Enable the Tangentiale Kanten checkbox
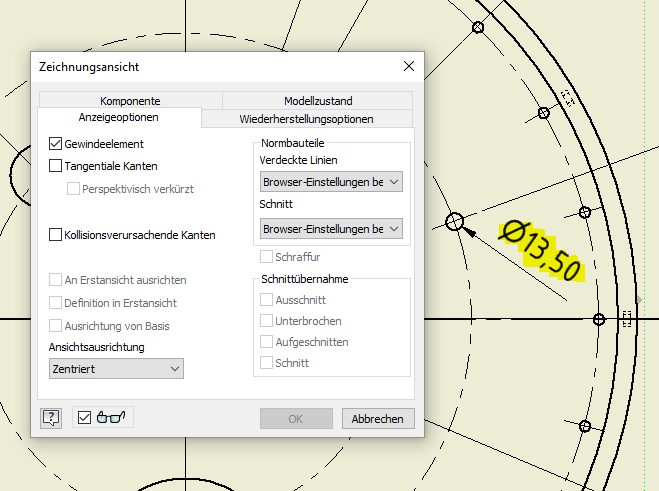The image size is (659, 491). pyautogui.click(x=55, y=166)
